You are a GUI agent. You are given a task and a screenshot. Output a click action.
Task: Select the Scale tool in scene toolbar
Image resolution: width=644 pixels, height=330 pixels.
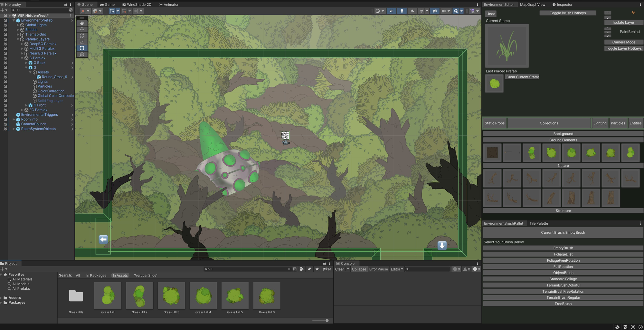(82, 42)
